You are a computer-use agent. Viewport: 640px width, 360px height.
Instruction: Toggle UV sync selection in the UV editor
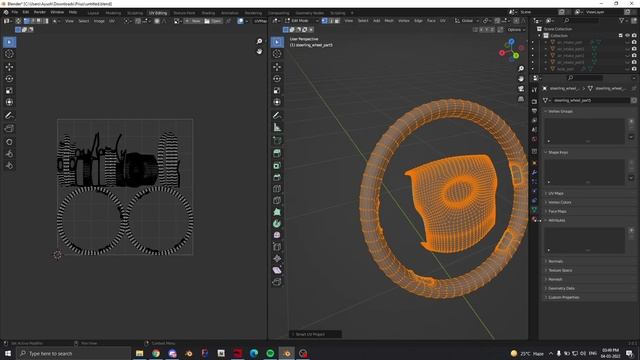18,20
